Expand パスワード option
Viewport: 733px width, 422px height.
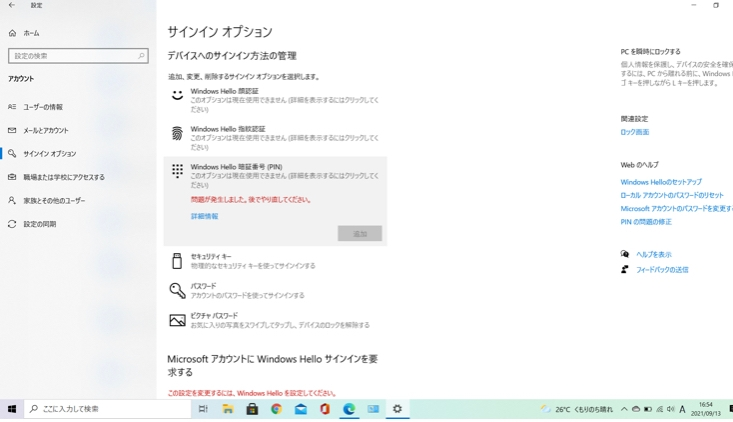(x=275, y=290)
